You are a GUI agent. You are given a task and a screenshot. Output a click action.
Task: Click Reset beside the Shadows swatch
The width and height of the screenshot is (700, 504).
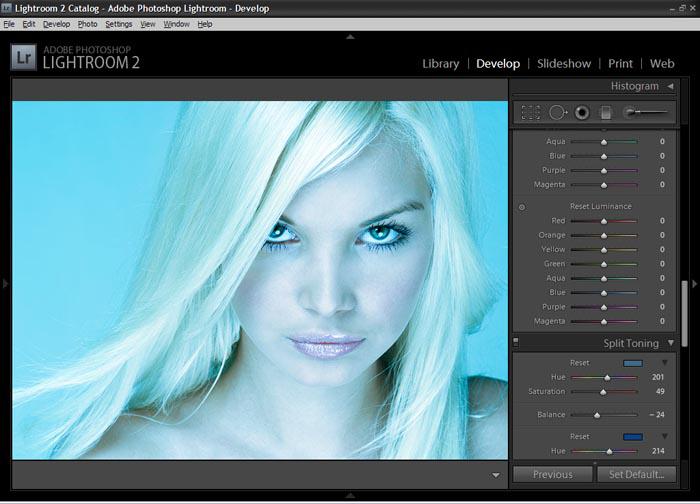pos(579,436)
